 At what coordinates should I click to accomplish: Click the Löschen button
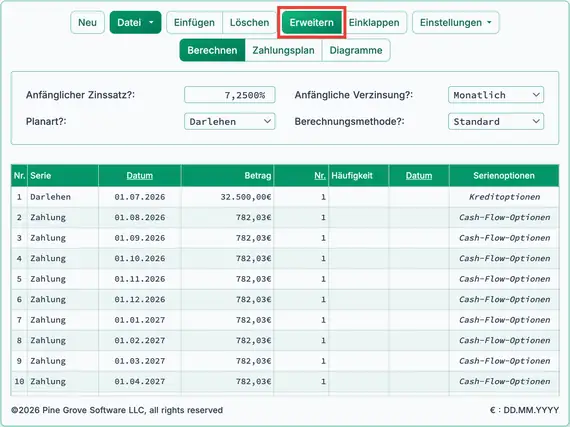point(249,23)
